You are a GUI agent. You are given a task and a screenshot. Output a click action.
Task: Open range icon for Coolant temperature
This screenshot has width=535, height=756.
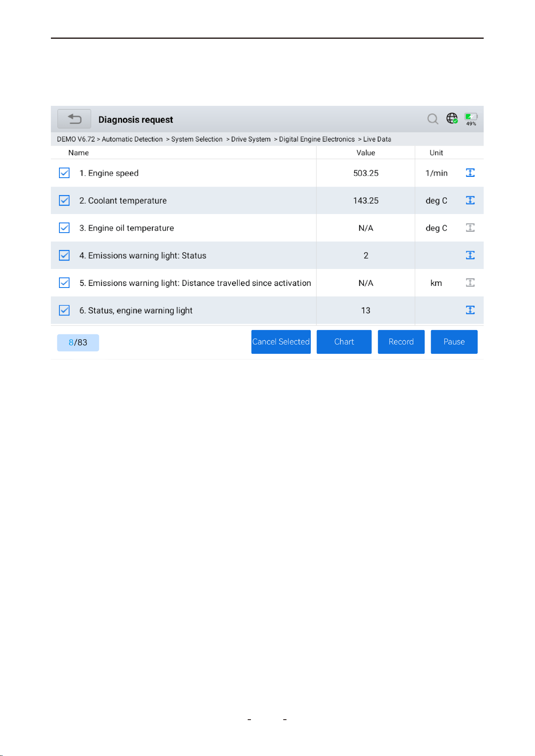click(470, 200)
